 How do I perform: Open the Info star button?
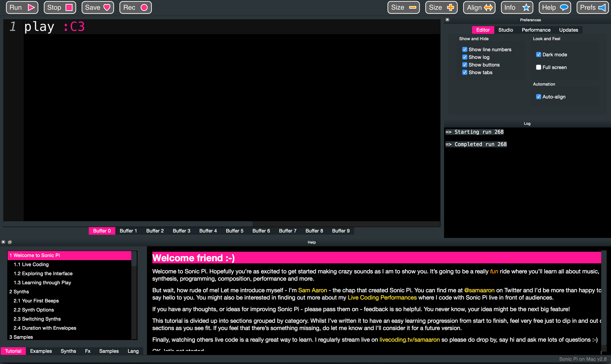517,8
